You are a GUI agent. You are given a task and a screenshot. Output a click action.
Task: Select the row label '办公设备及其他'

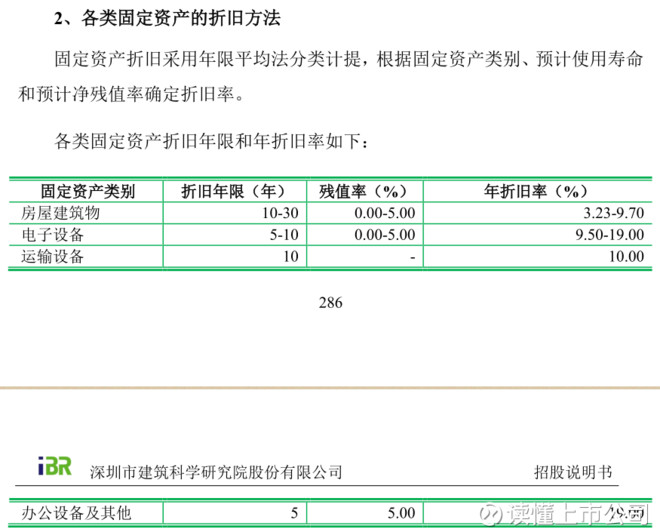[76, 513]
